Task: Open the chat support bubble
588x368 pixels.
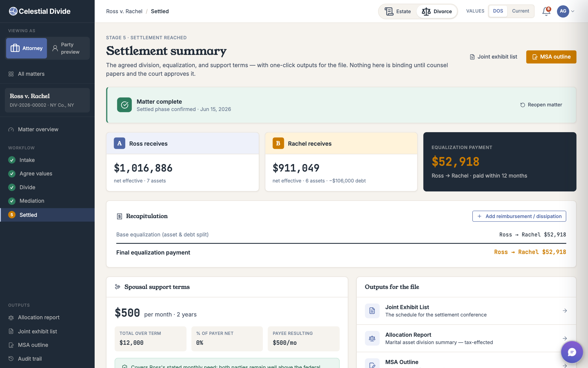Action: [571, 352]
